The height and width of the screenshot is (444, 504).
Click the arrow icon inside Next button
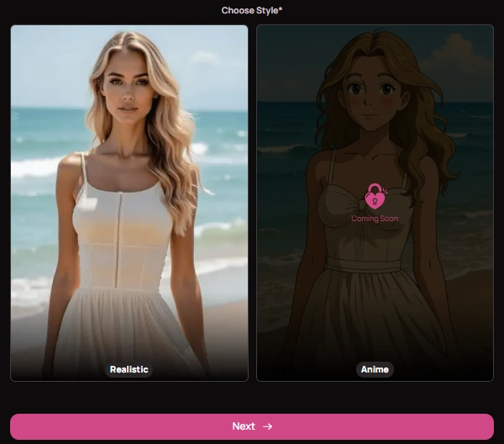coord(268,426)
